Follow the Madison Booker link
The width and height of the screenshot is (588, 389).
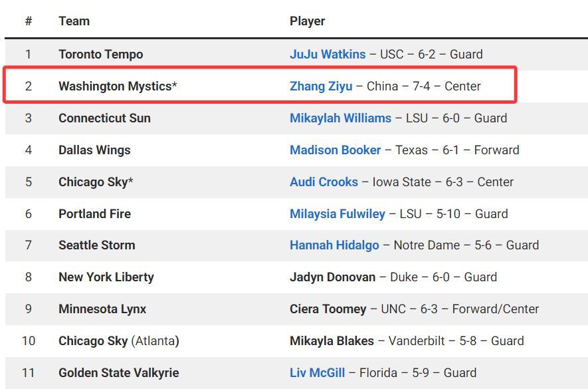tap(335, 150)
